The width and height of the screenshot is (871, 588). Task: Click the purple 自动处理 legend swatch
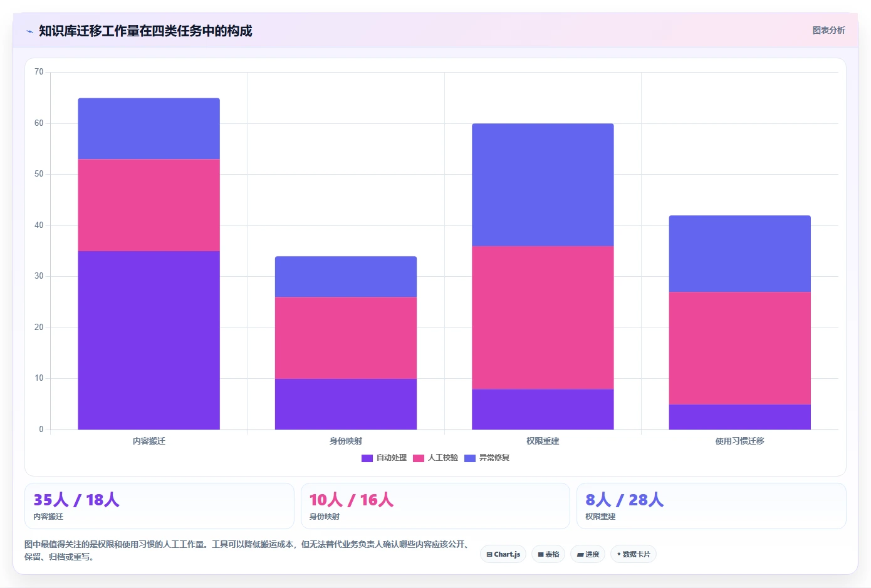click(x=367, y=458)
